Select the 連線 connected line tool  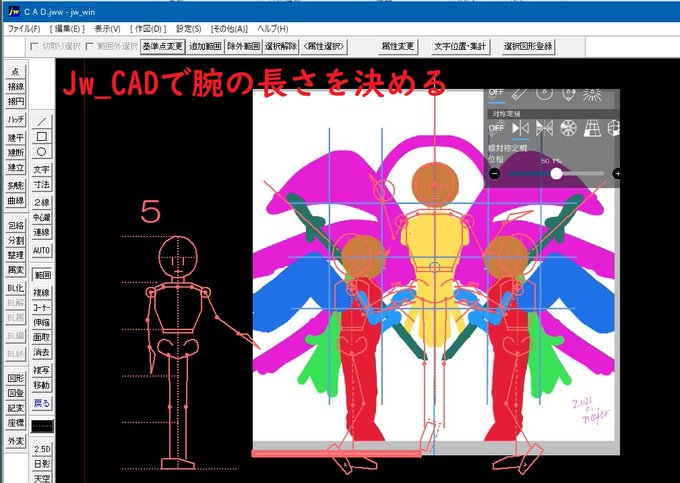[42, 232]
